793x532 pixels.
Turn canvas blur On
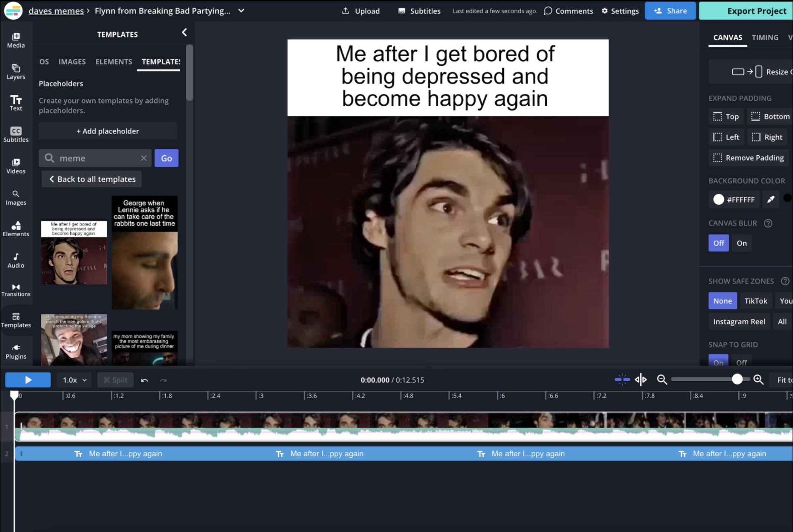pyautogui.click(x=741, y=243)
